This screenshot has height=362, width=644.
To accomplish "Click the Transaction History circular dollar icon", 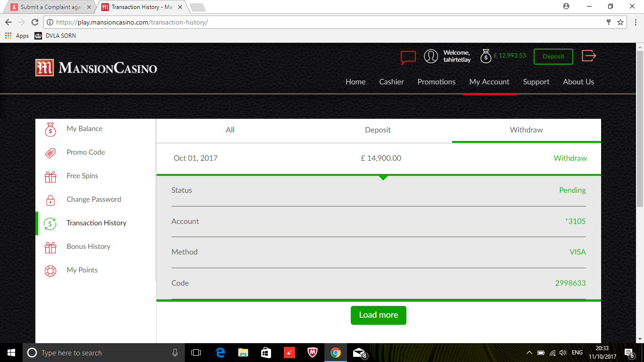I will coord(50,223).
